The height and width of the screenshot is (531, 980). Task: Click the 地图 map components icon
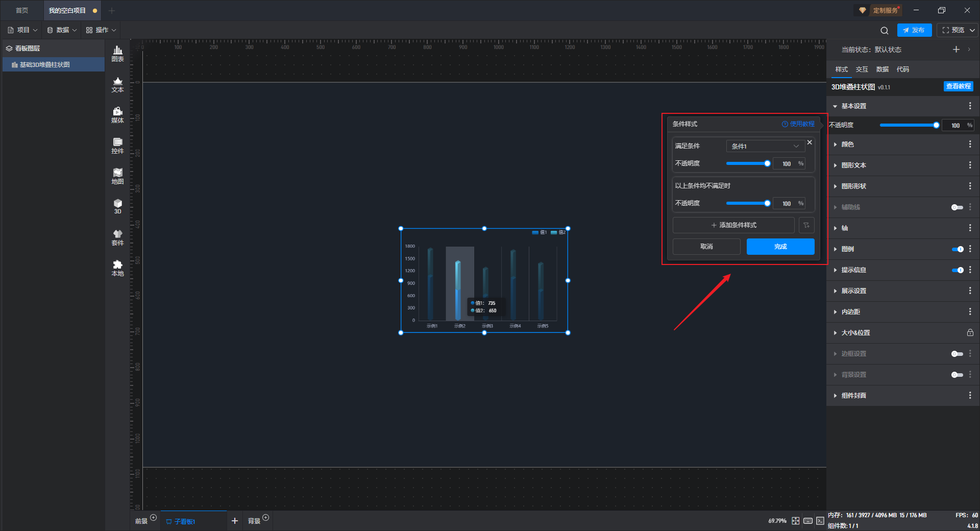click(117, 176)
